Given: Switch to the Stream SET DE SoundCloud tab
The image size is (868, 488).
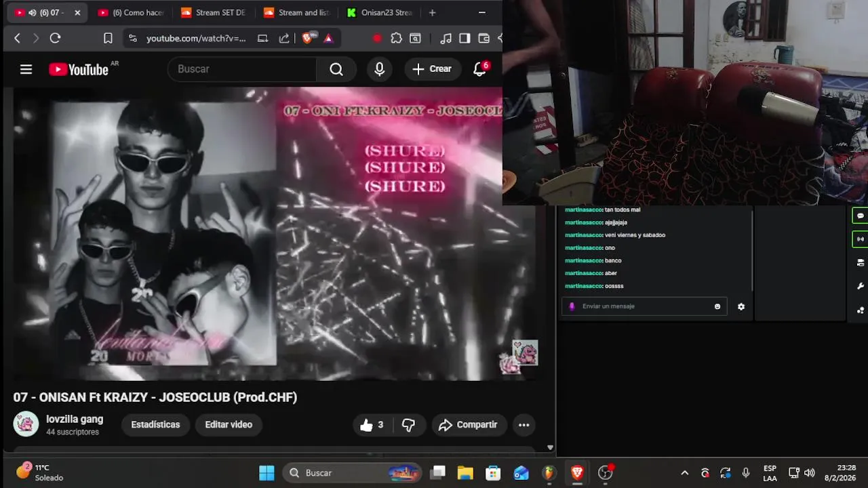Looking at the screenshot, I should coord(213,13).
